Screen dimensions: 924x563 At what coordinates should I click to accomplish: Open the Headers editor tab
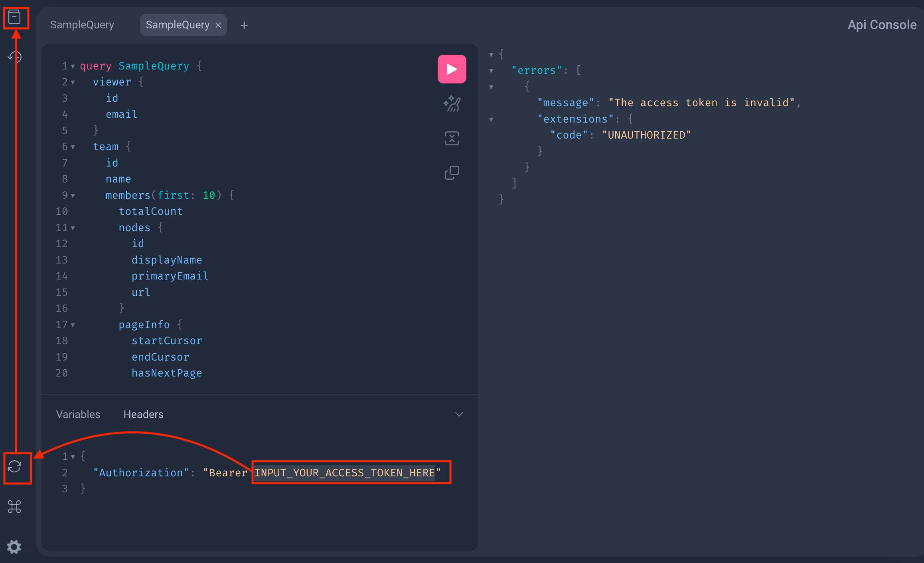[x=144, y=414]
